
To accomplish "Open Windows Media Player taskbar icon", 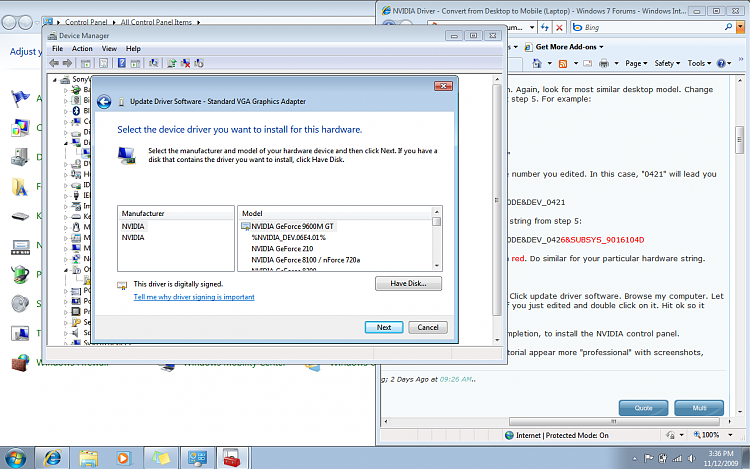I will [123, 458].
